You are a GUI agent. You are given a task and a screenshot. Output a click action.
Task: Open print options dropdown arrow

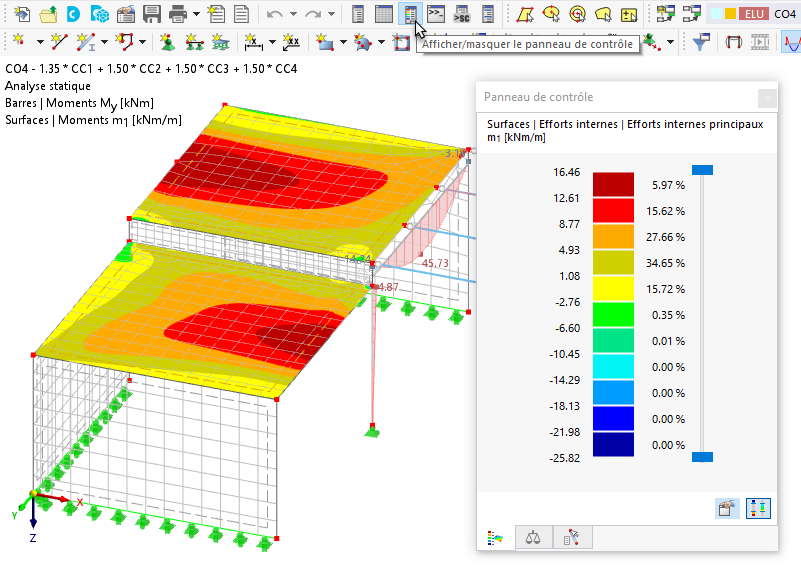[x=196, y=14]
